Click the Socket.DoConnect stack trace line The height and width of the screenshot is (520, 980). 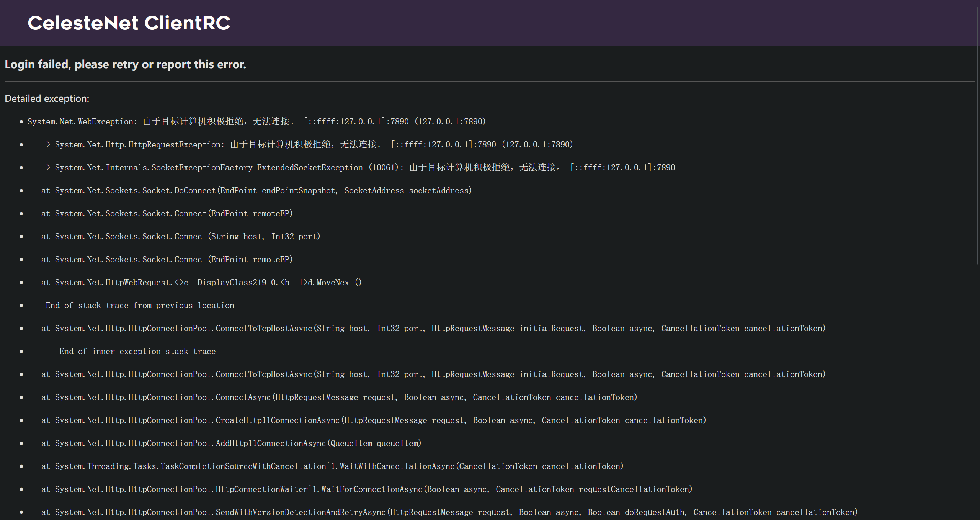tap(256, 191)
